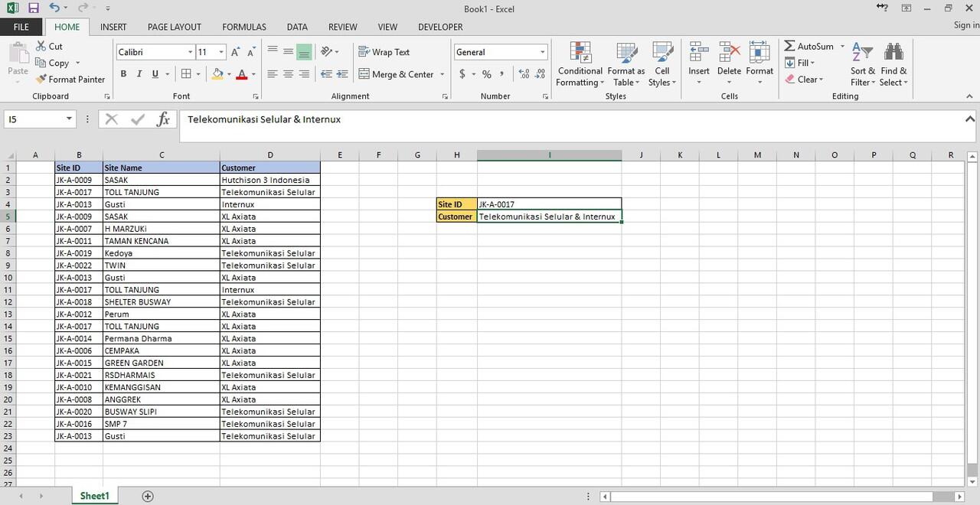Open the Font Color dropdown arrow
Viewport: 980px width, 505px height.
253,74
